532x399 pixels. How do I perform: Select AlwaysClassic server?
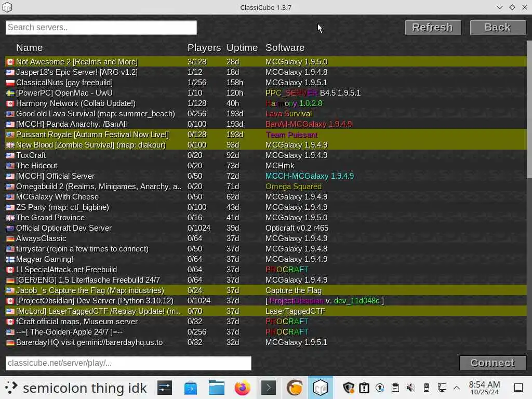tap(265, 238)
